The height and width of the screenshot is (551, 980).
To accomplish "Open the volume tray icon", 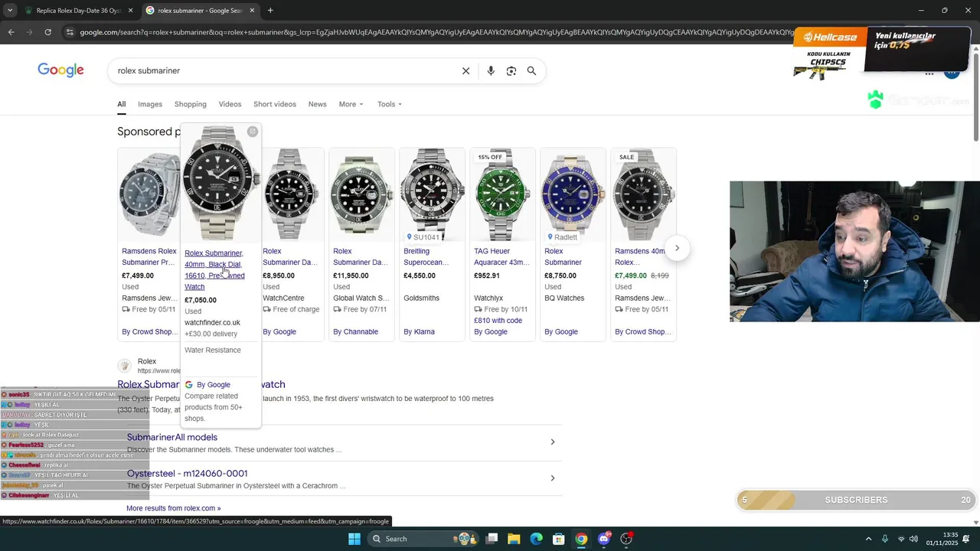I will (x=914, y=539).
